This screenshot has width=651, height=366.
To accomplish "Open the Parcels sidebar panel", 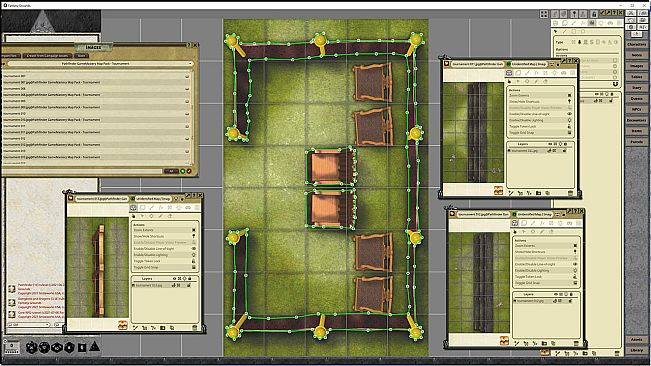I will click(x=636, y=142).
